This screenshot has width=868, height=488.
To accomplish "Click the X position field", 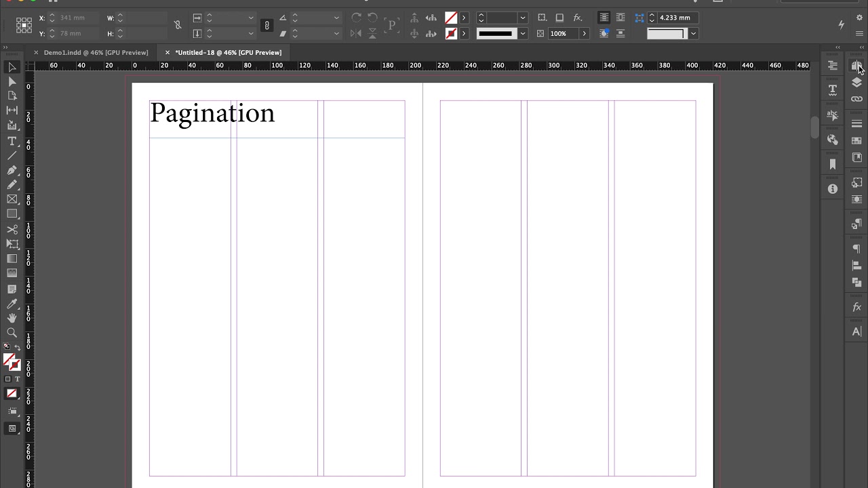I will (78, 18).
